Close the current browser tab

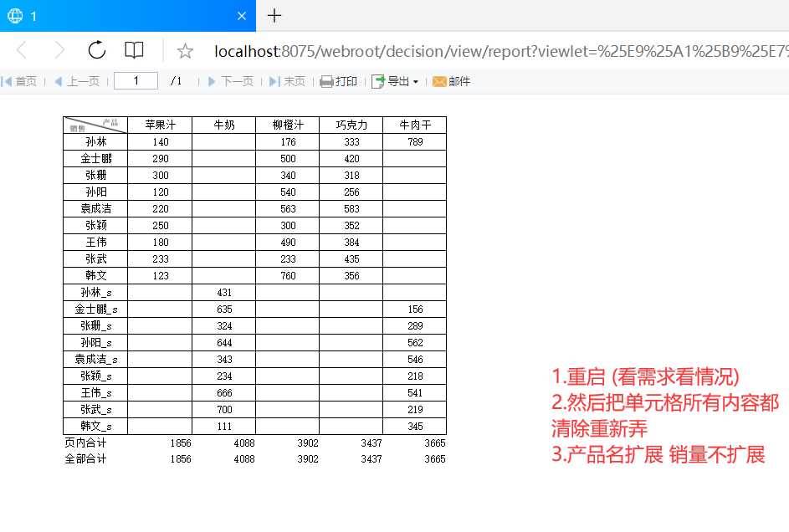pyautogui.click(x=242, y=16)
